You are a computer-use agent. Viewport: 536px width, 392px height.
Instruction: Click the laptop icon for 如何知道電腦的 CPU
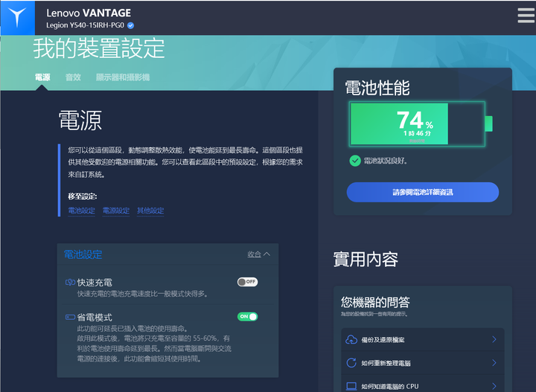tap(351, 386)
